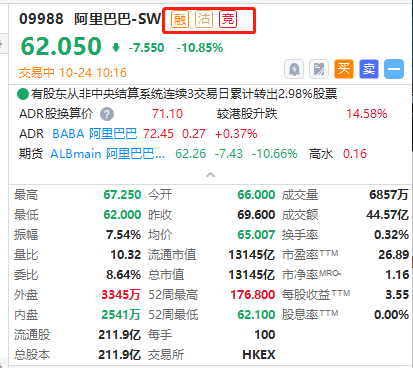This screenshot has width=413, height=368.
Task: Click the 量比 value 10.32
Action: [126, 255]
